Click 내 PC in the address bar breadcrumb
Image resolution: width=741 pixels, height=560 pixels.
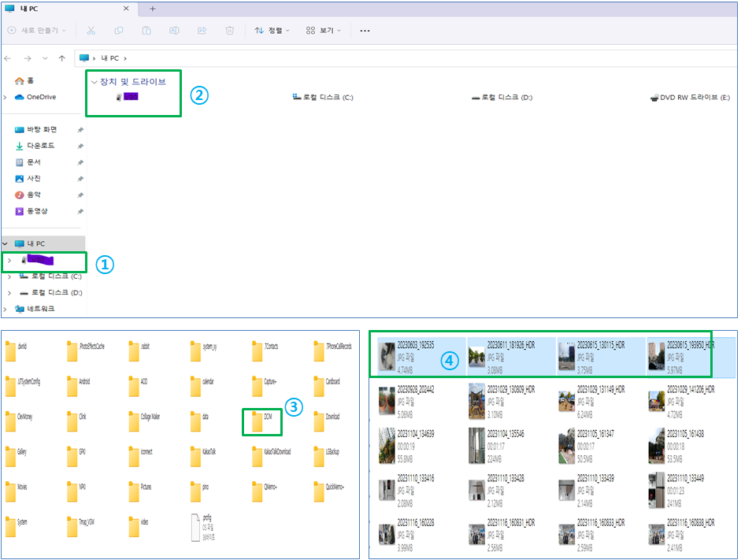(109, 57)
